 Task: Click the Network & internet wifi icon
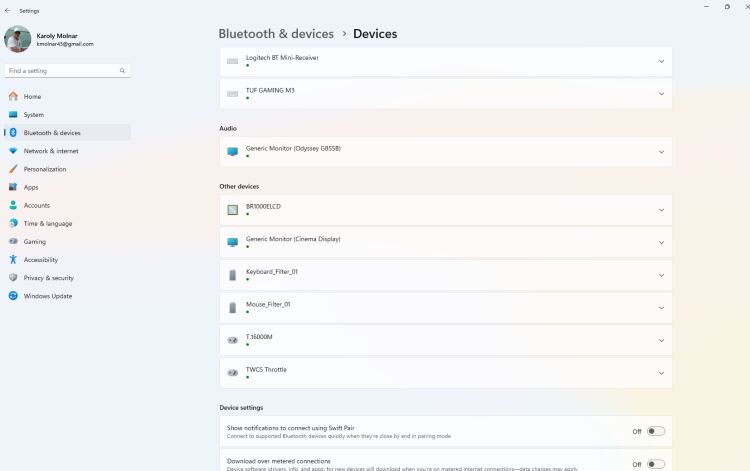tap(13, 151)
